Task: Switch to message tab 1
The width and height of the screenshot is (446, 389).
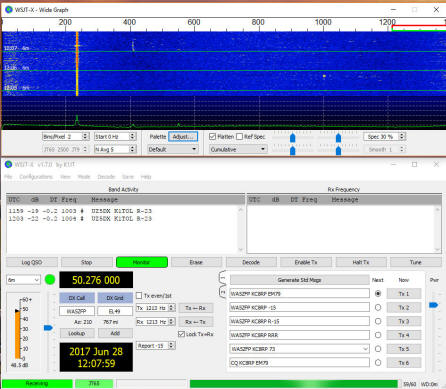Action: [x=223, y=277]
